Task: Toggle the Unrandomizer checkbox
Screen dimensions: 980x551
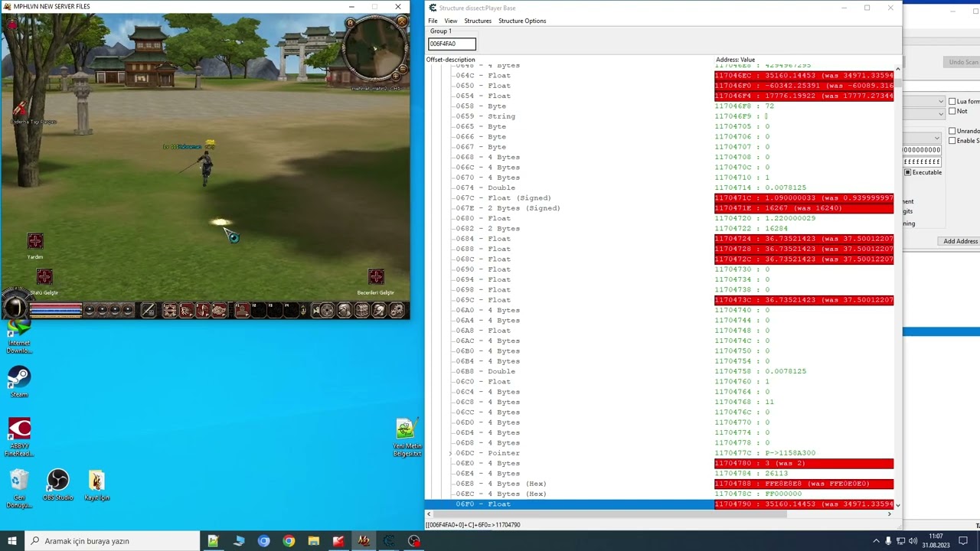Action: point(952,131)
